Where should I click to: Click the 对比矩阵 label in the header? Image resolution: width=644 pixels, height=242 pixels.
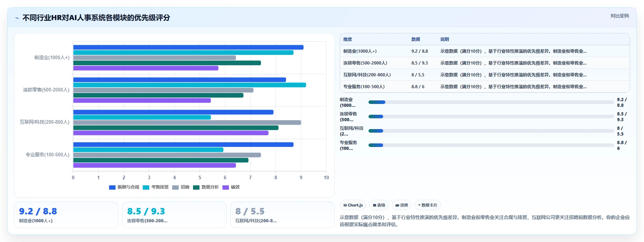(620, 16)
